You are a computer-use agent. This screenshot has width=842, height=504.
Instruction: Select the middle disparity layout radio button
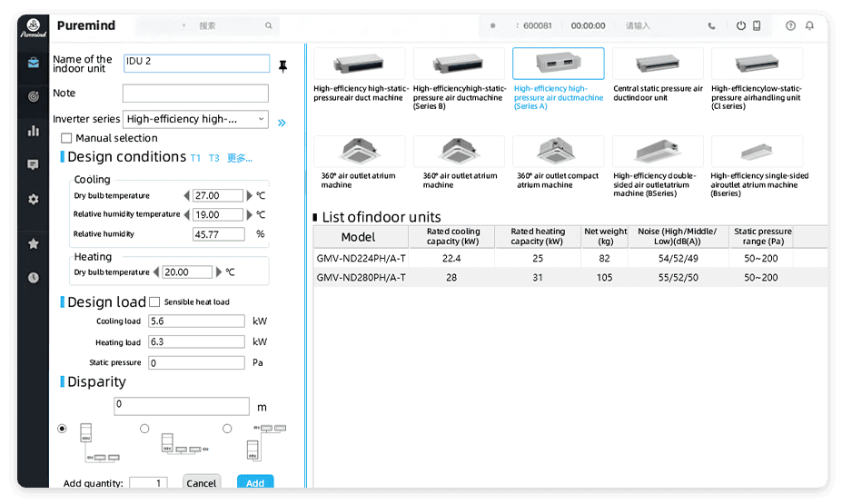144,429
